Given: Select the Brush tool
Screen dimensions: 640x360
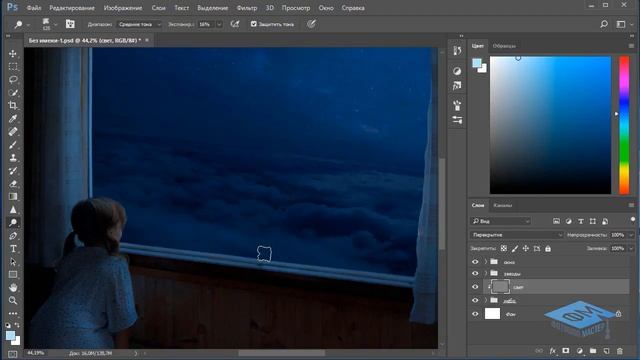Looking at the screenshot, I should pyautogui.click(x=13, y=145).
